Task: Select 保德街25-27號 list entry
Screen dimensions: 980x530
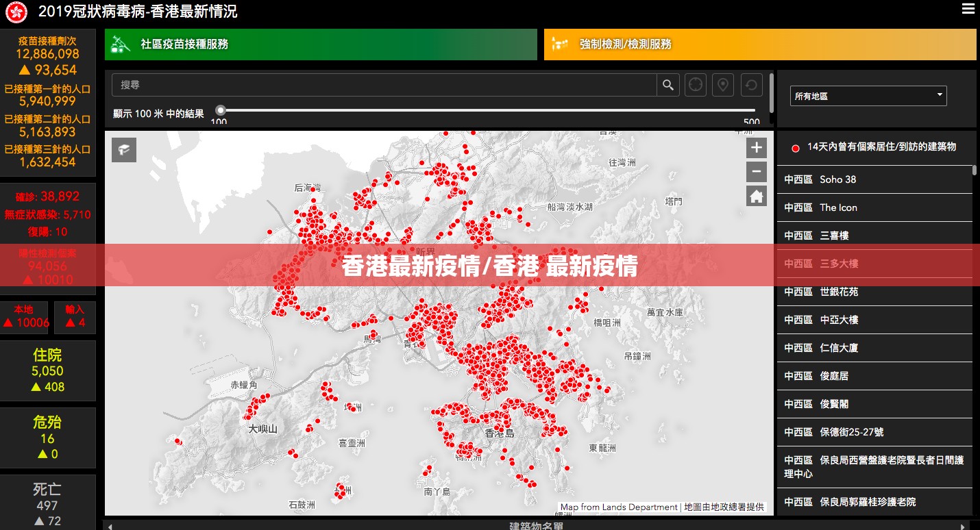Action: (x=874, y=432)
